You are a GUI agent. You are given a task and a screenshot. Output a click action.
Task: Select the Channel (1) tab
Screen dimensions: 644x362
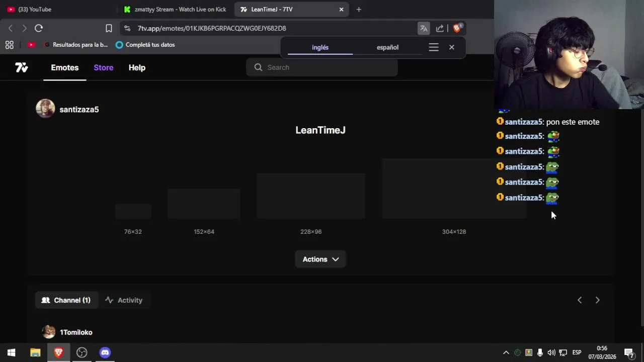click(x=66, y=300)
